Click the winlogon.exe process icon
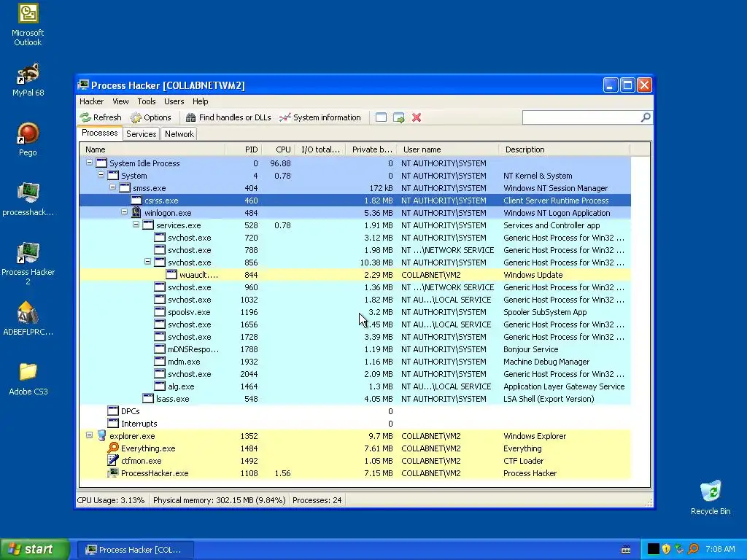The height and width of the screenshot is (560, 747). coord(136,212)
